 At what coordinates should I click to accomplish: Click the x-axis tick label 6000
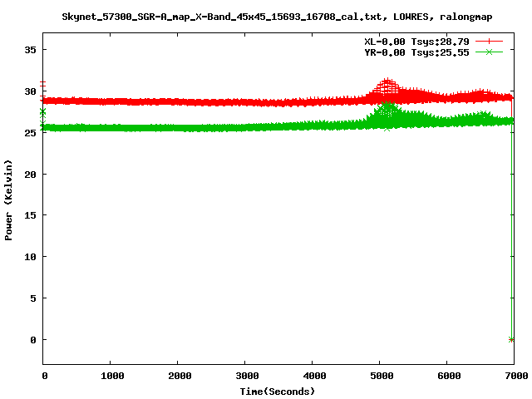pyautogui.click(x=449, y=376)
